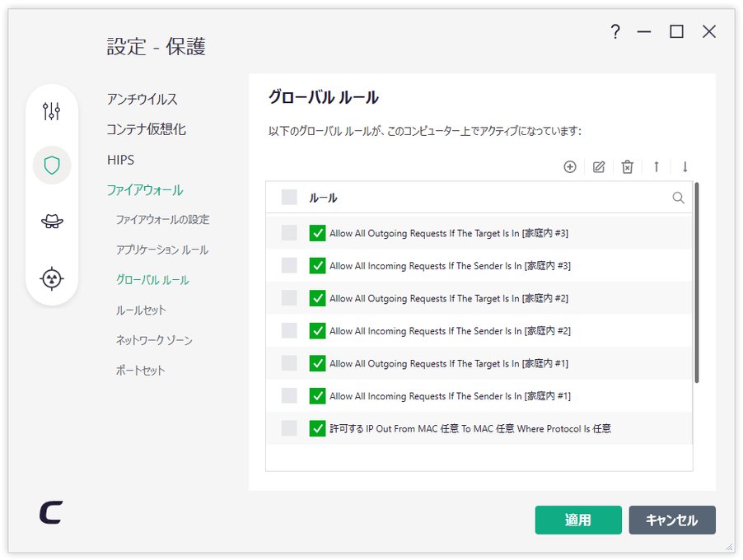Select グローバル ルール menu item
Image resolution: width=743 pixels, height=560 pixels.
tap(152, 280)
